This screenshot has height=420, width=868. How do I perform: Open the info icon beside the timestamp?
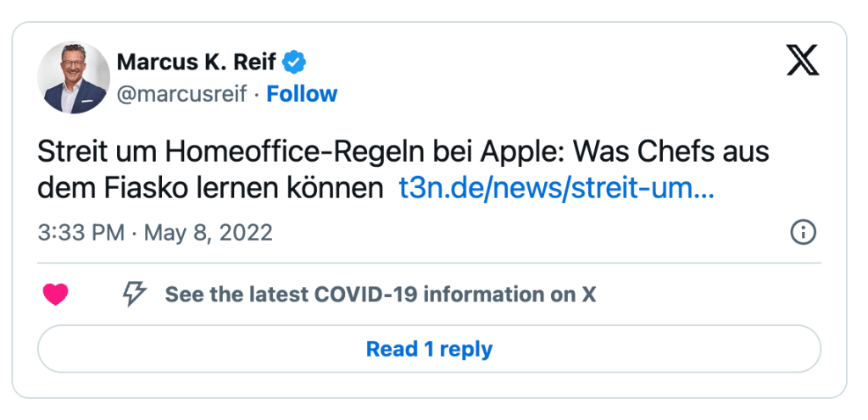802,232
